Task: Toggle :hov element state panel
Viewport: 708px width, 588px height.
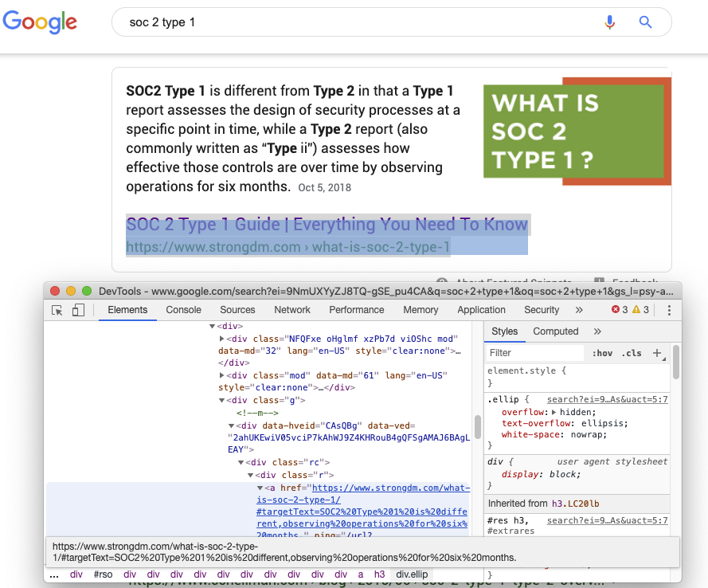Action: click(602, 353)
